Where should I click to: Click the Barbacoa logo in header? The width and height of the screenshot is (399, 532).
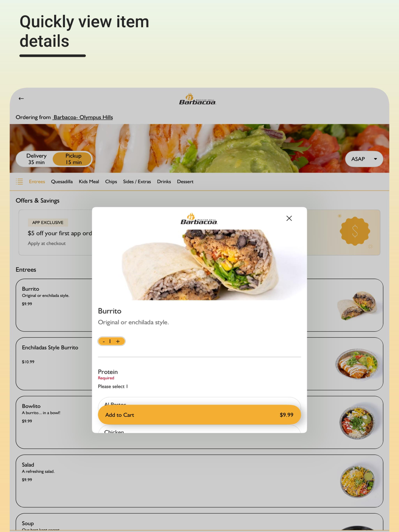pos(198,99)
